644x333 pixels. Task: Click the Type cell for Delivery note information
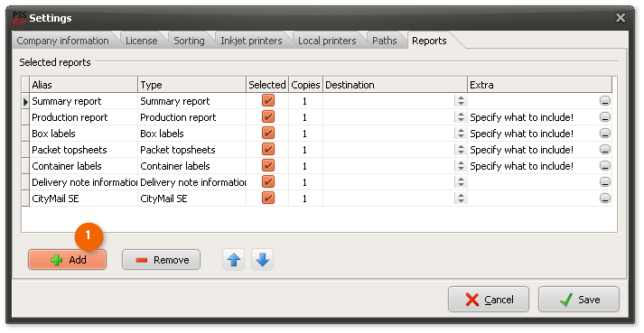(191, 182)
